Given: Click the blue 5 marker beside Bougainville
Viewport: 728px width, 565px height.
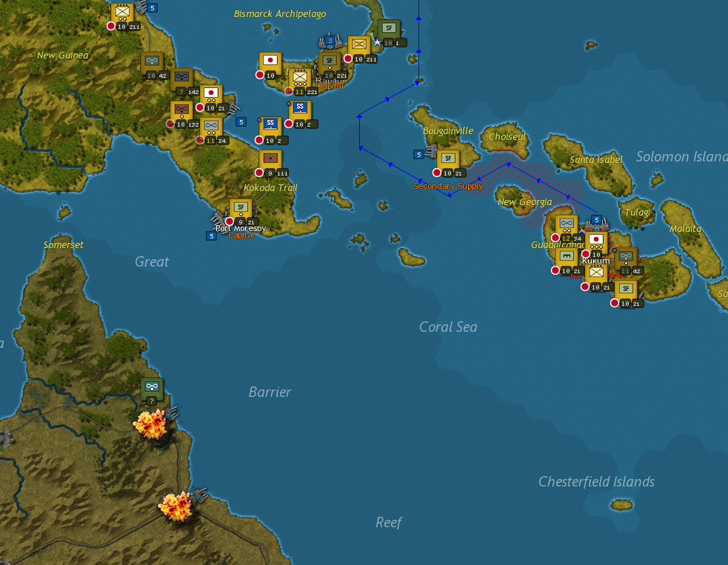Looking at the screenshot, I should 418,155.
